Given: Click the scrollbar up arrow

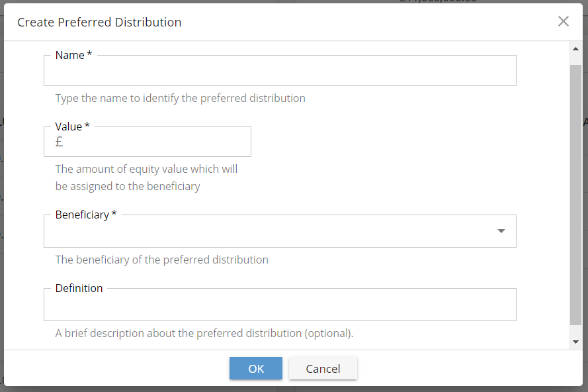Looking at the screenshot, I should coord(575,49).
